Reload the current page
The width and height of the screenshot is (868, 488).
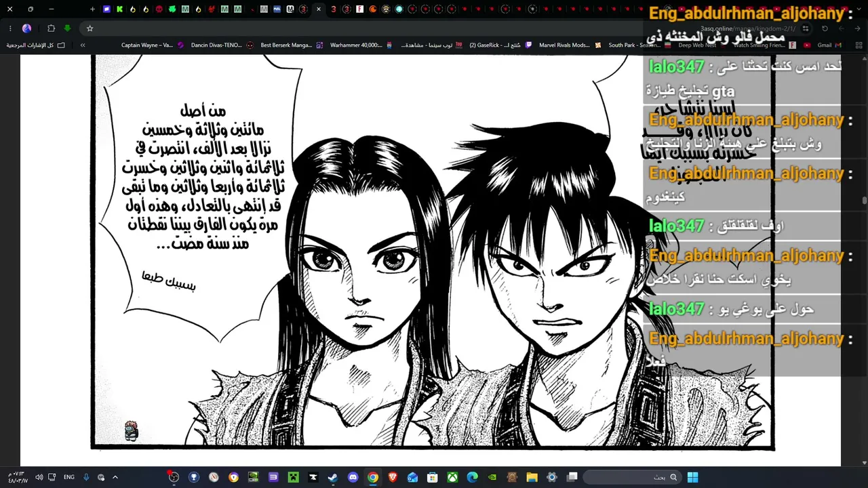(x=825, y=28)
